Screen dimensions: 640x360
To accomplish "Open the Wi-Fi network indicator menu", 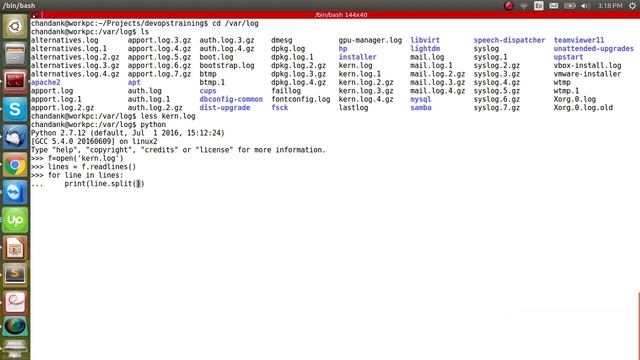I will [x=524, y=6].
